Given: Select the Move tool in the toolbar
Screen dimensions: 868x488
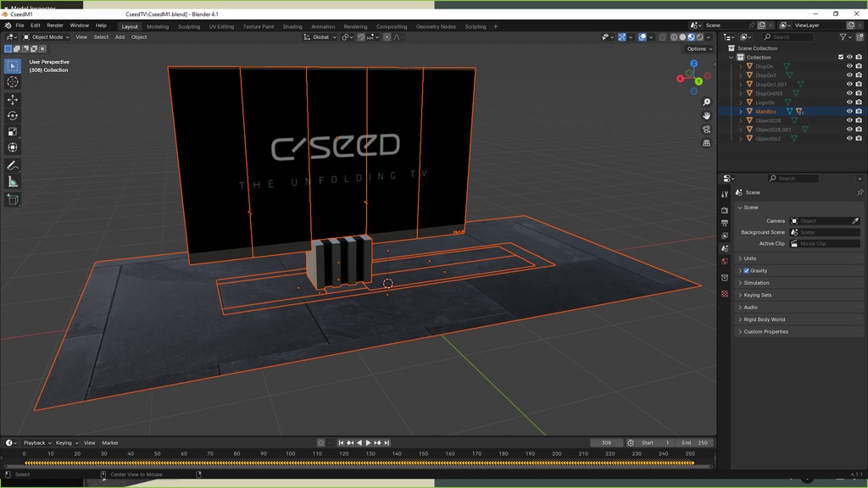Looking at the screenshot, I should coord(13,99).
